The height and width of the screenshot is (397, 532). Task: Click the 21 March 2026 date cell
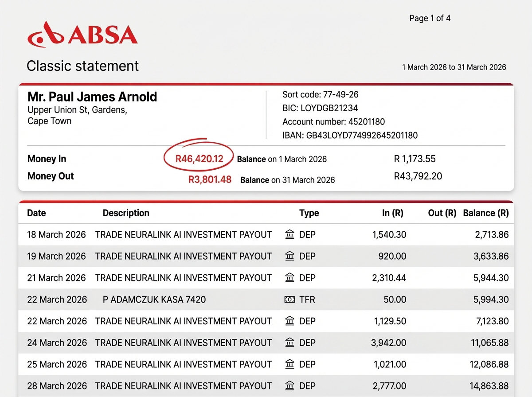[x=56, y=278]
